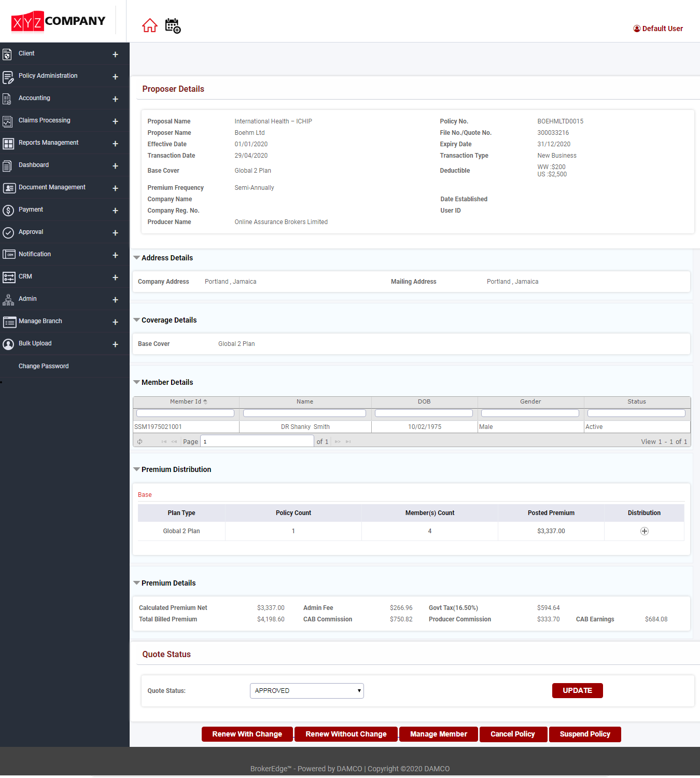Collapse the Premium Details section
Image resolution: width=700 pixels, height=778 pixels.
coord(136,583)
